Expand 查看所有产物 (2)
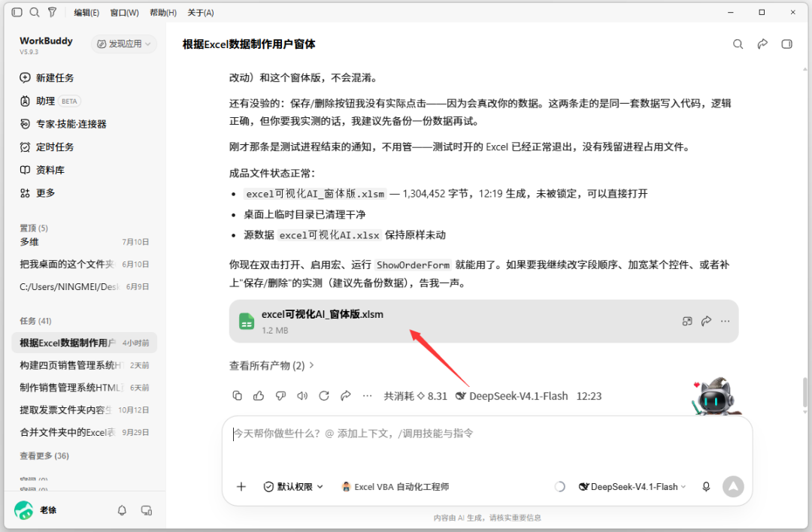The height and width of the screenshot is (532, 812). pos(272,365)
